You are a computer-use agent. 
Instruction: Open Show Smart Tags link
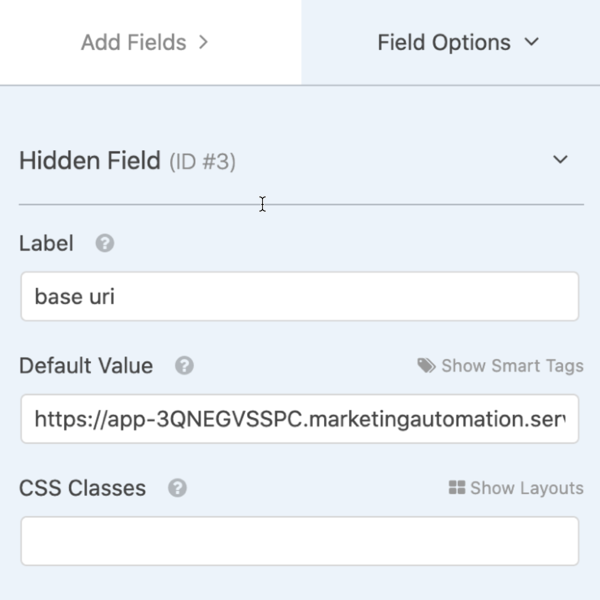tap(501, 366)
